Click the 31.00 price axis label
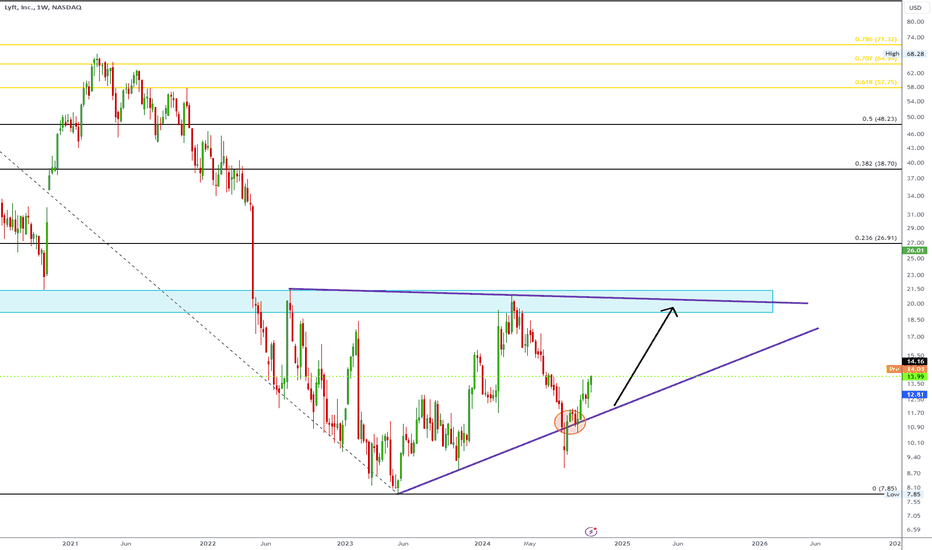 pyautogui.click(x=915, y=215)
